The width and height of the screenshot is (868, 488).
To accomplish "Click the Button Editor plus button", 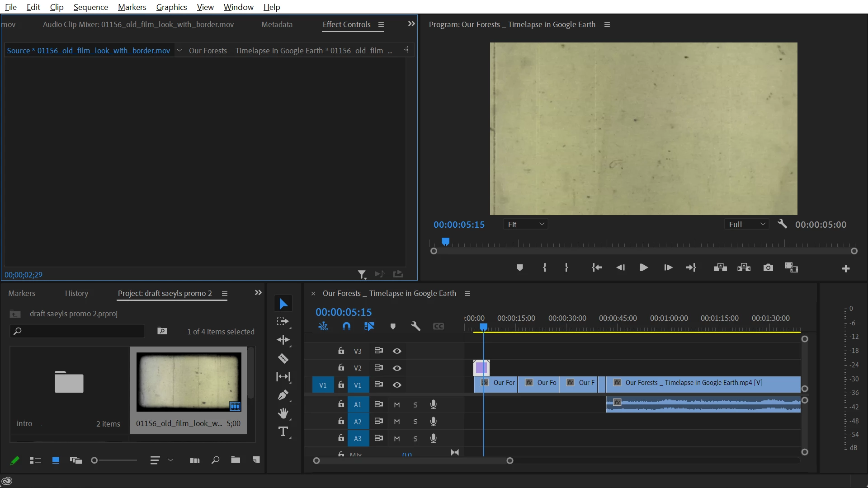I will pyautogui.click(x=846, y=269).
